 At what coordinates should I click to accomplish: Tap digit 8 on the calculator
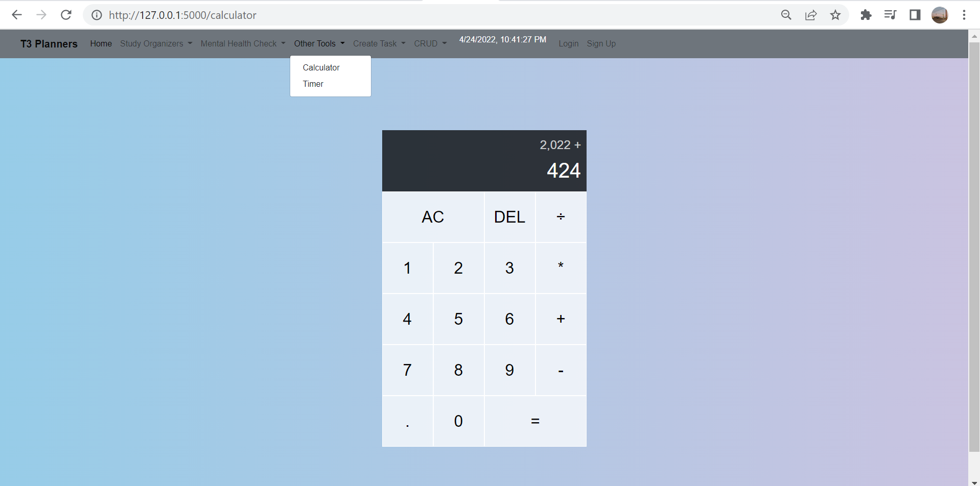[458, 370]
